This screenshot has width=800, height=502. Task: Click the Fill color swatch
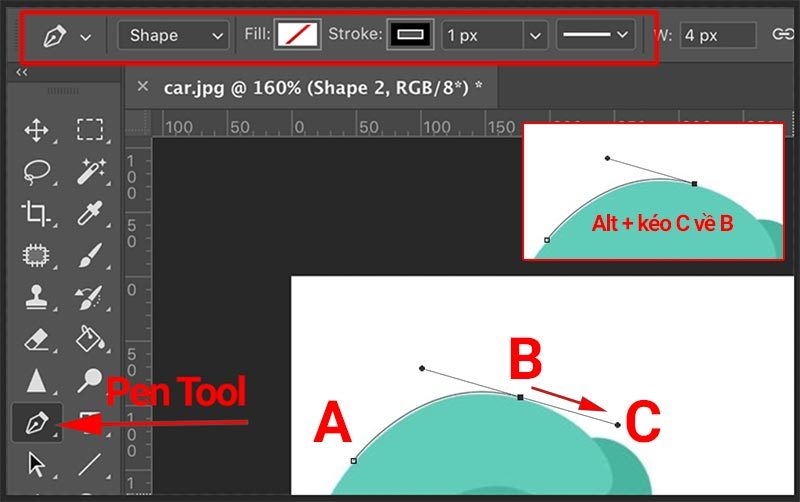click(x=297, y=35)
